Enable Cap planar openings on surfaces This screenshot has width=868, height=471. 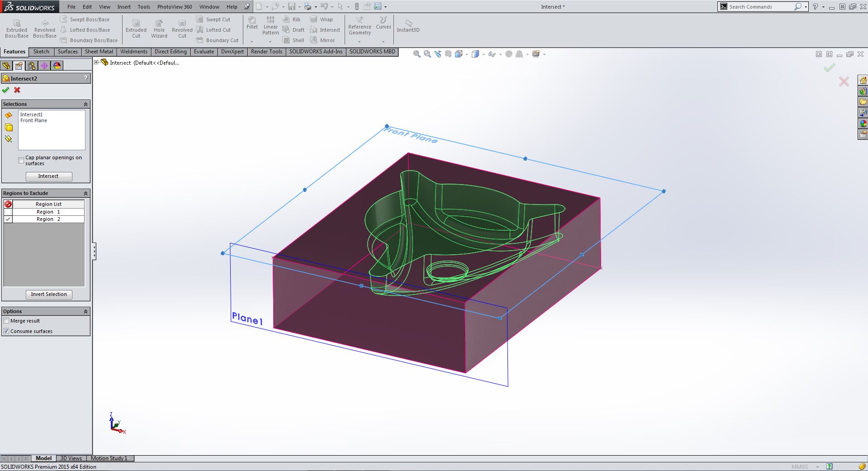pyautogui.click(x=21, y=161)
